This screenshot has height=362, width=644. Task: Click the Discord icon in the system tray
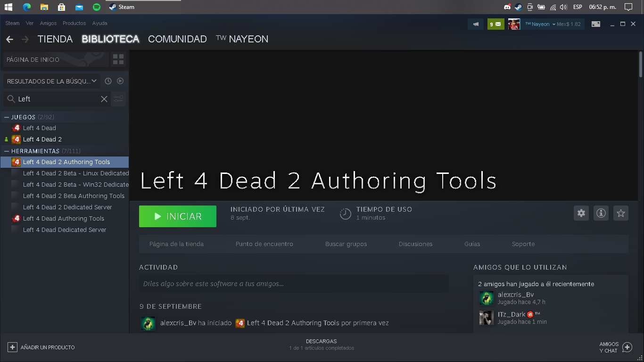(507, 7)
